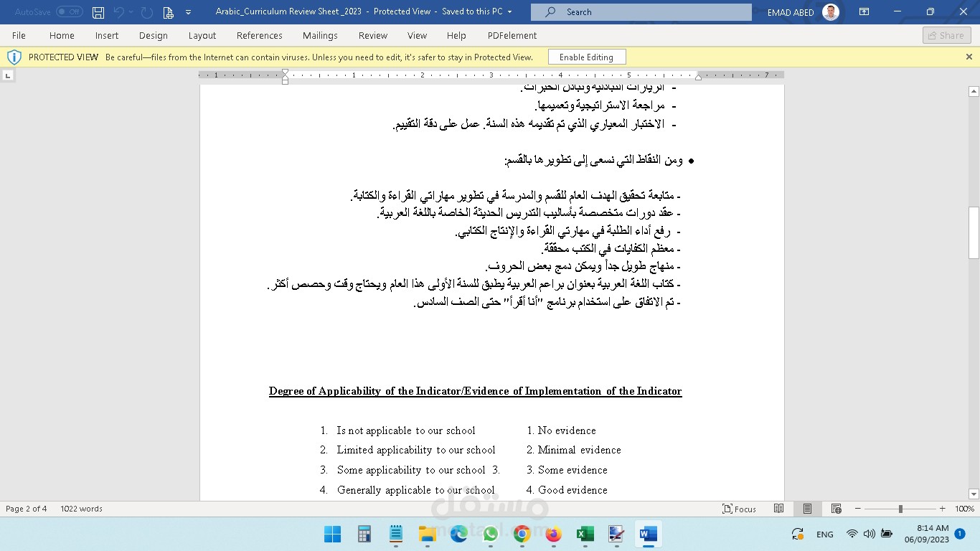Click the Save icon in title bar

[x=98, y=12]
